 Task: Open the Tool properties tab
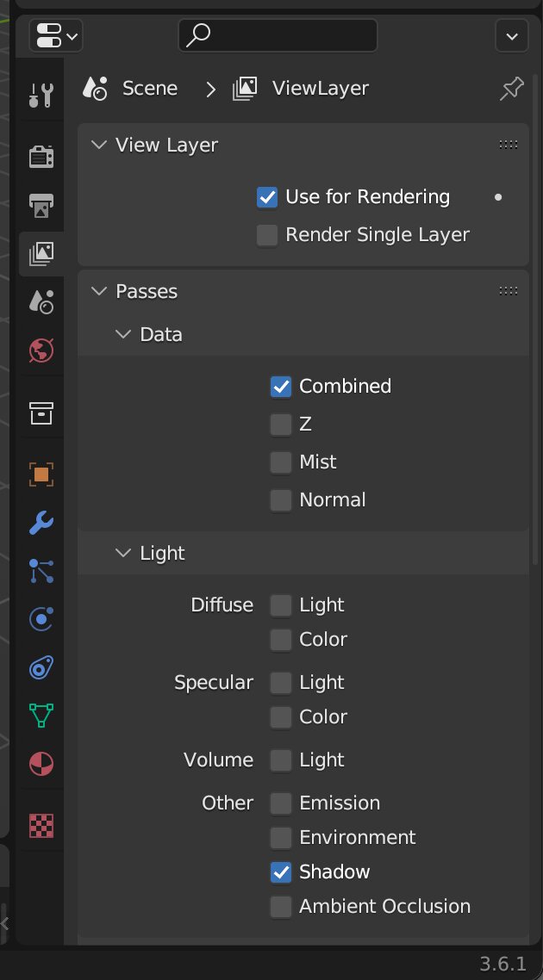tap(41, 95)
